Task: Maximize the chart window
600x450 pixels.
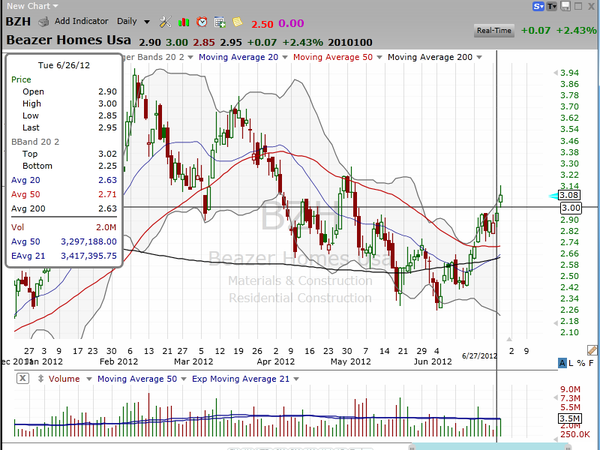Action: coord(578,6)
